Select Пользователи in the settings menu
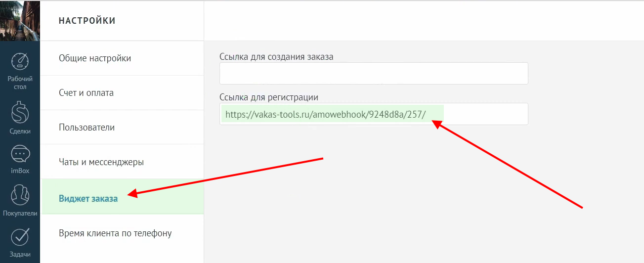Image resolution: width=644 pixels, height=263 pixels. [x=86, y=128]
